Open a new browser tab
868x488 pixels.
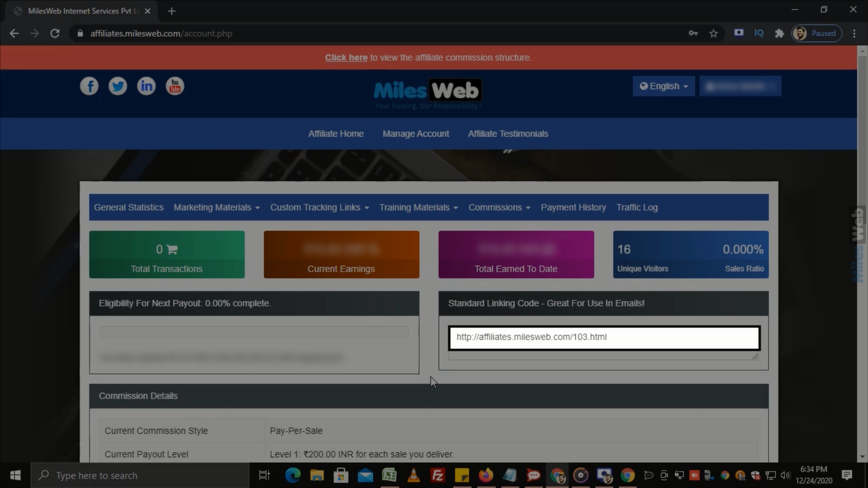(x=172, y=11)
